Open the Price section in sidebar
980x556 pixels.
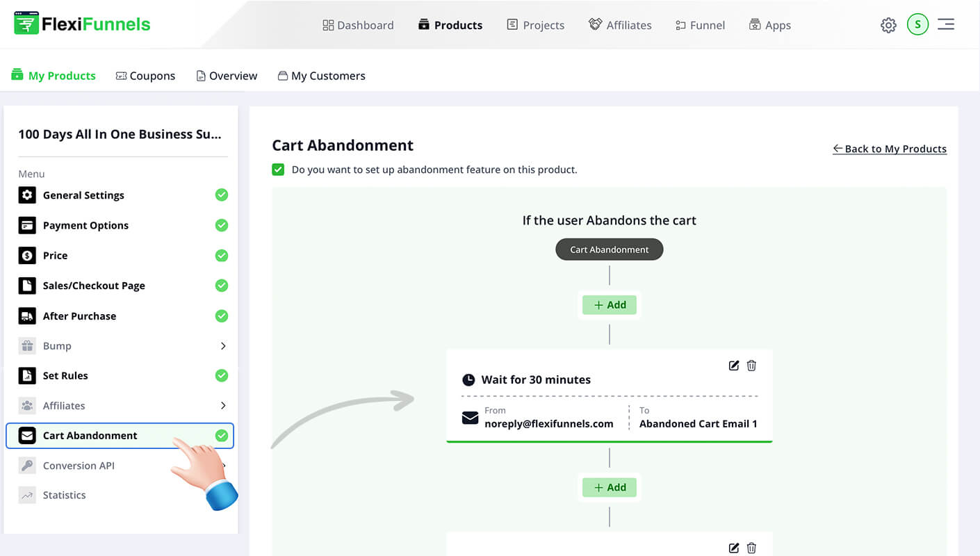click(x=55, y=256)
